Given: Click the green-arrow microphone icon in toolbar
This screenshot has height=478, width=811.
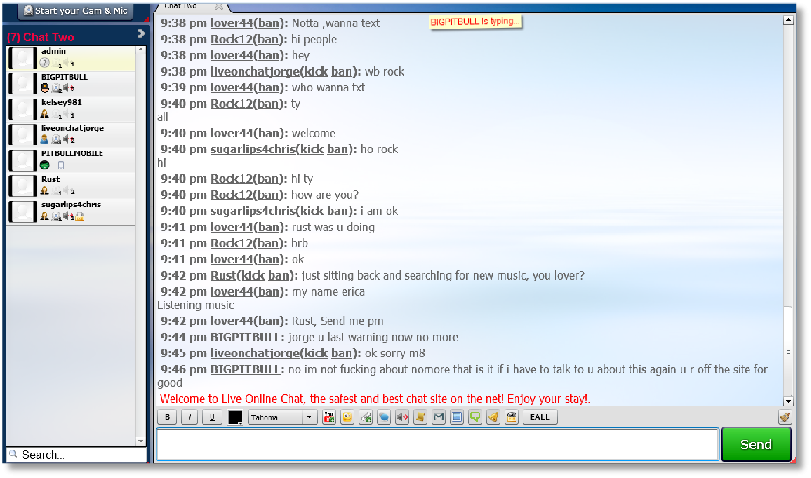Looking at the screenshot, I should coord(366,417).
